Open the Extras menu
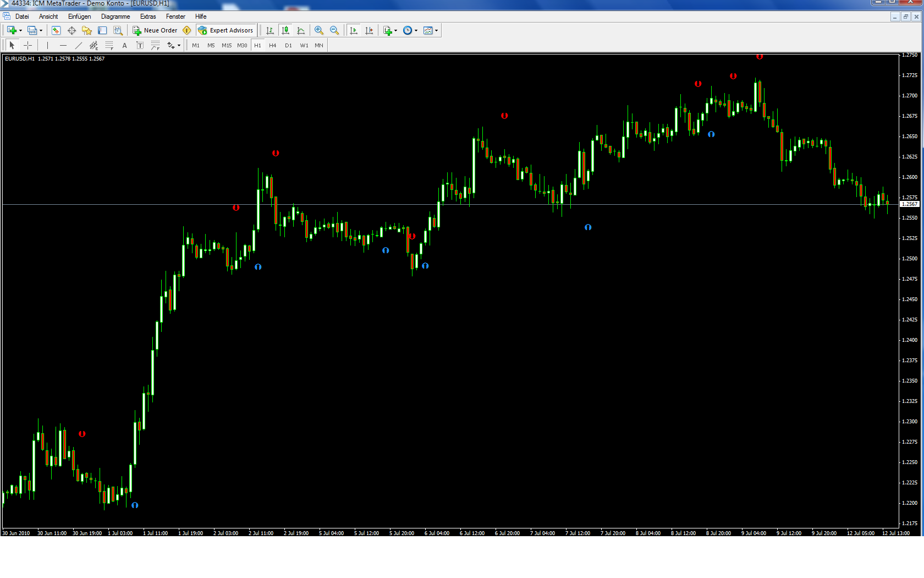The image size is (924, 578). [148, 17]
